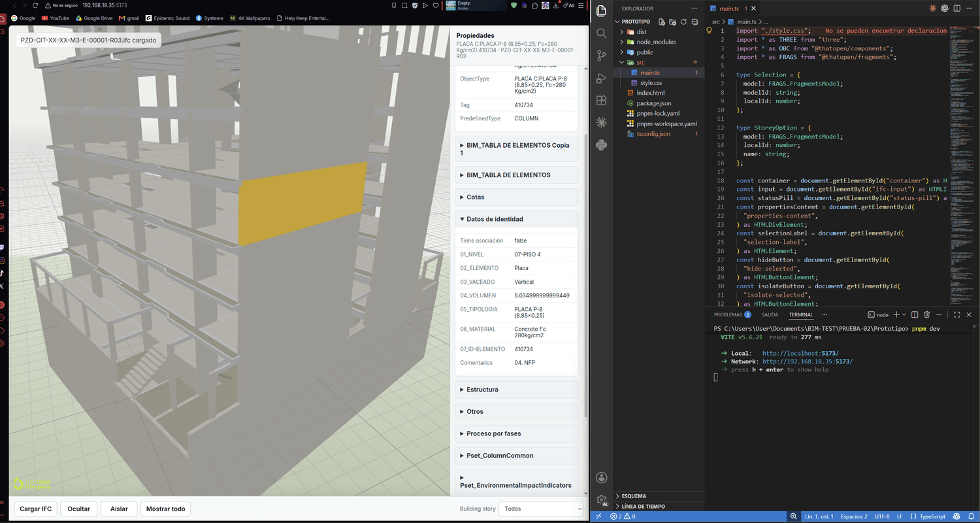Click the lightbulb quick-fix icon on line 1
This screenshot has width=980, height=523.
coord(709,31)
